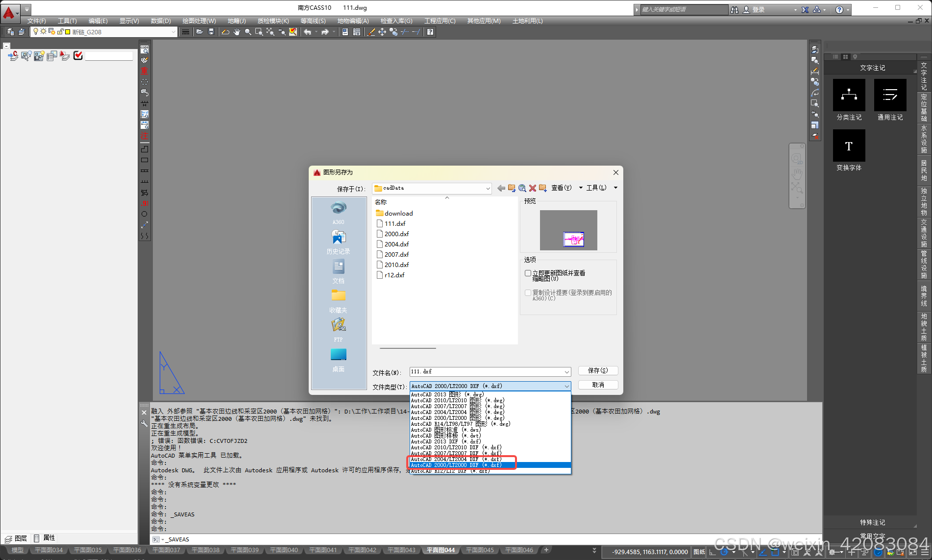The width and height of the screenshot is (932, 560).
Task: Click the 通用注记 panel icon
Action: [890, 95]
